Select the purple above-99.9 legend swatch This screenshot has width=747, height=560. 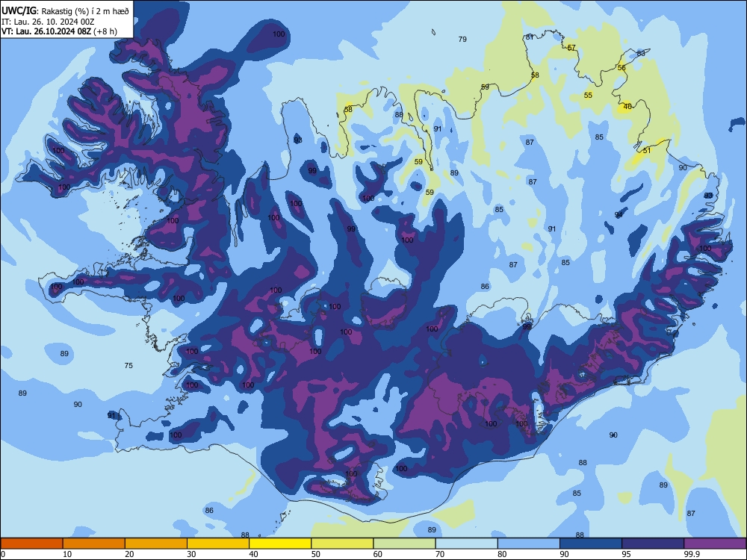[715, 544]
